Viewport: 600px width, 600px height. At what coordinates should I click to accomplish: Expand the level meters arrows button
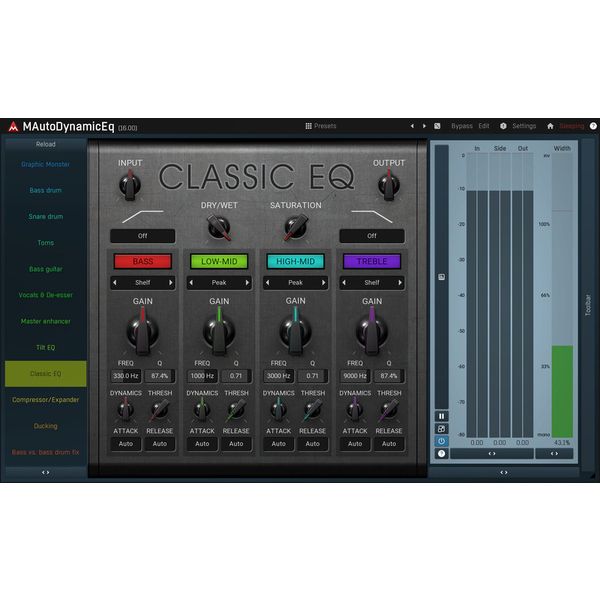(492, 453)
